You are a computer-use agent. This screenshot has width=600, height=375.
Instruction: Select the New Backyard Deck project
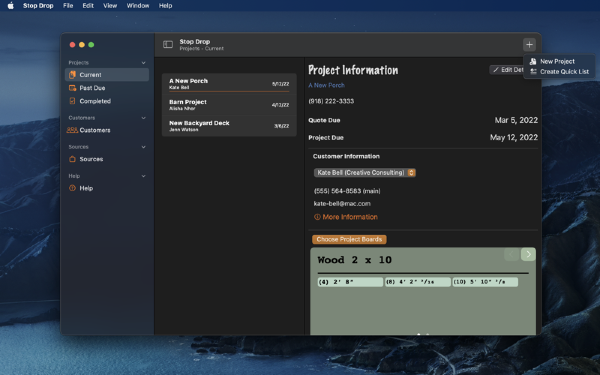pyautogui.click(x=229, y=126)
